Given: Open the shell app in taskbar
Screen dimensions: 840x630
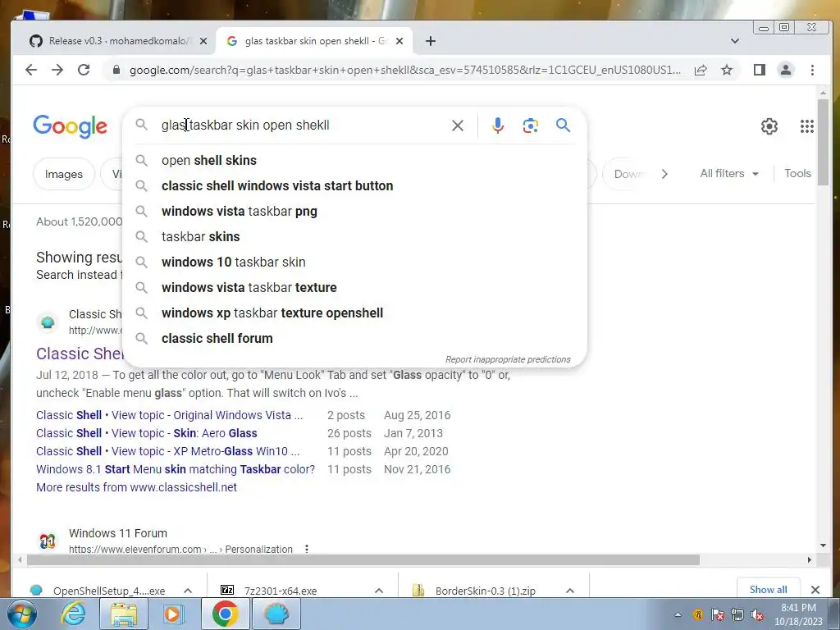Looking at the screenshot, I should click(x=276, y=614).
